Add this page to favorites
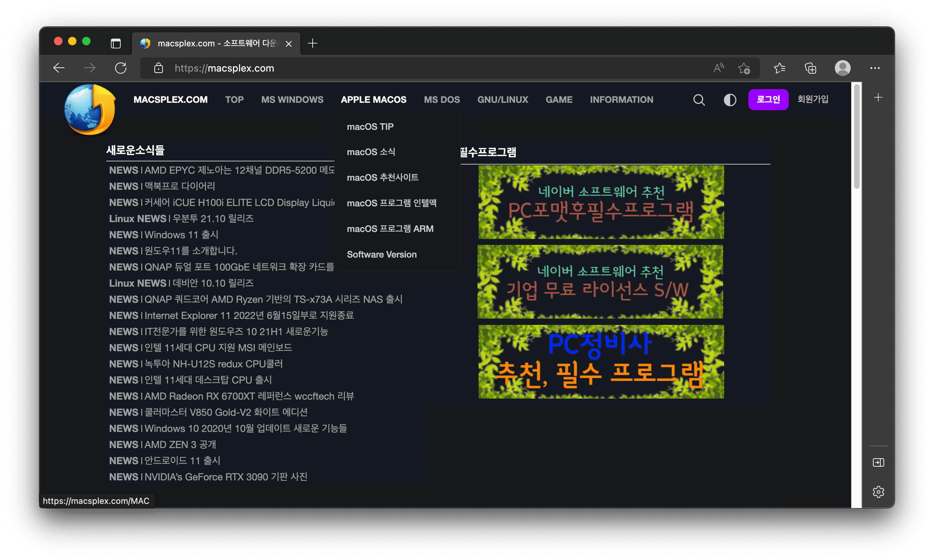Screen dimensions: 934x560 744,68
